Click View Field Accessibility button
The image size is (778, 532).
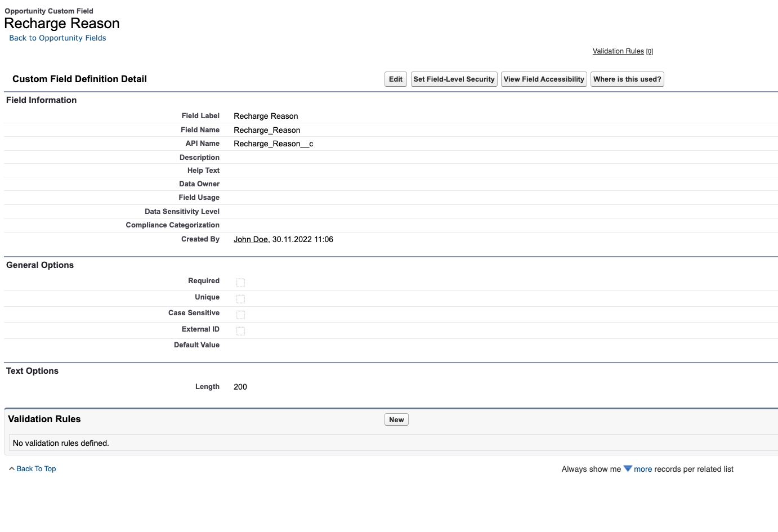tap(544, 79)
